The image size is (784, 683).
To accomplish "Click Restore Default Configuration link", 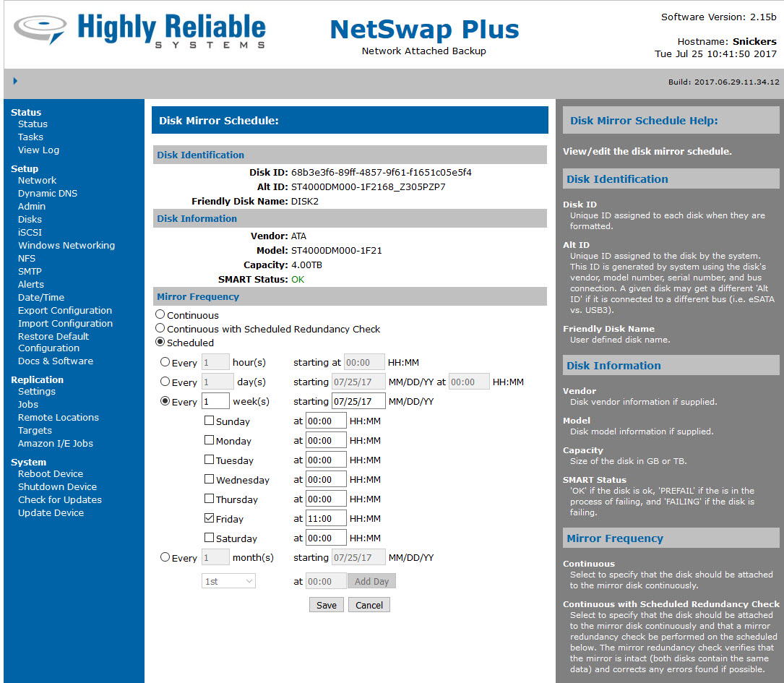I will (x=53, y=343).
